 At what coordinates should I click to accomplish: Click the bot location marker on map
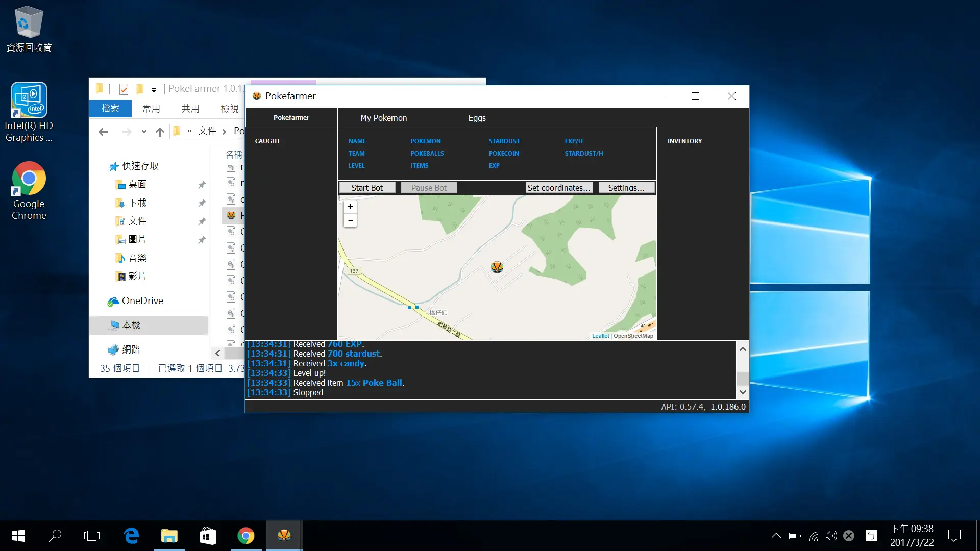[x=497, y=267]
